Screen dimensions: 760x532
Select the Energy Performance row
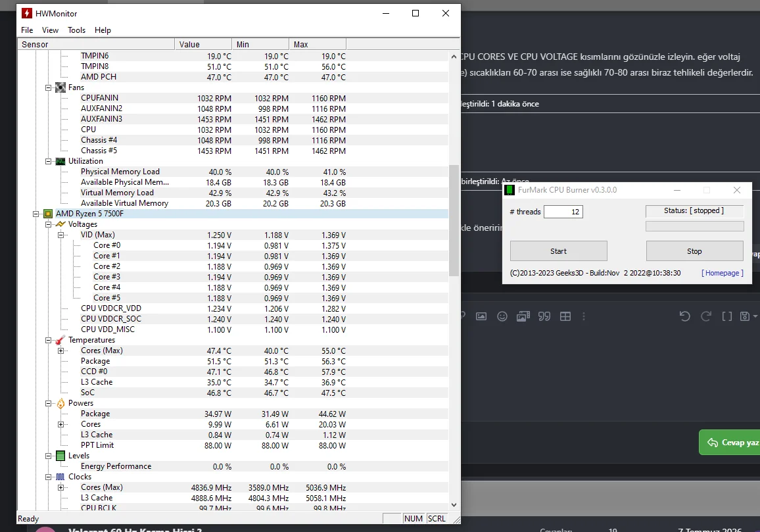click(233, 466)
